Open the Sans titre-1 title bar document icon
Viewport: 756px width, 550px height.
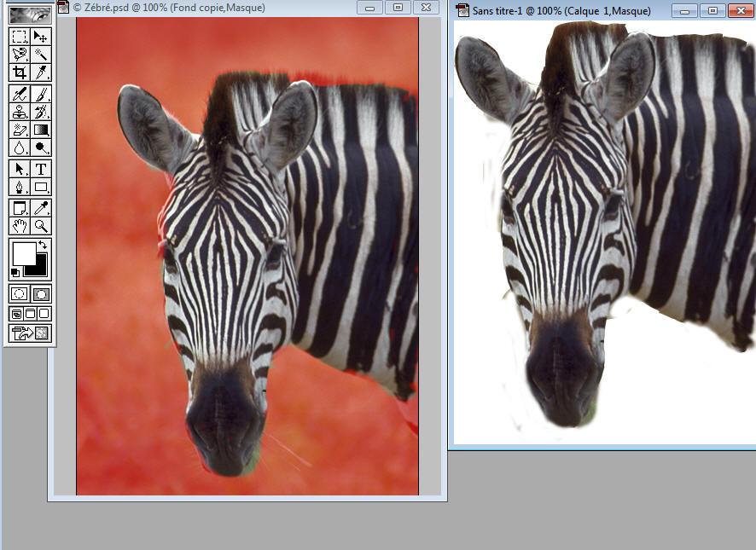[462, 10]
